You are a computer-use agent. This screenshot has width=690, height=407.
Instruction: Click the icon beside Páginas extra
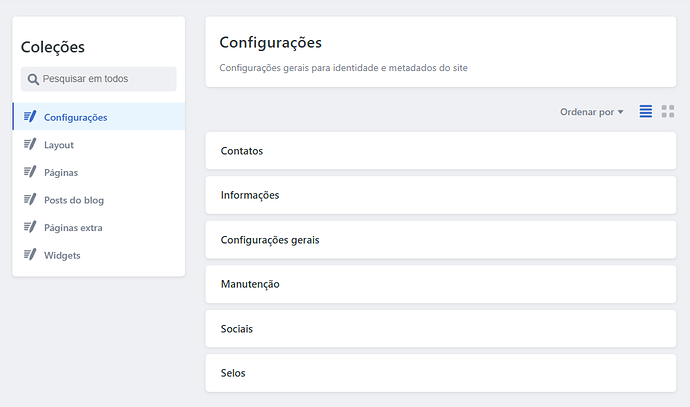30,227
